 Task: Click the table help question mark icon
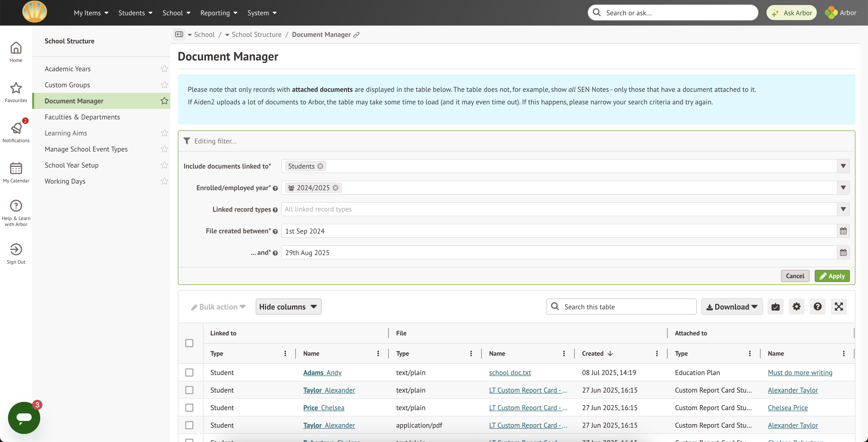818,307
